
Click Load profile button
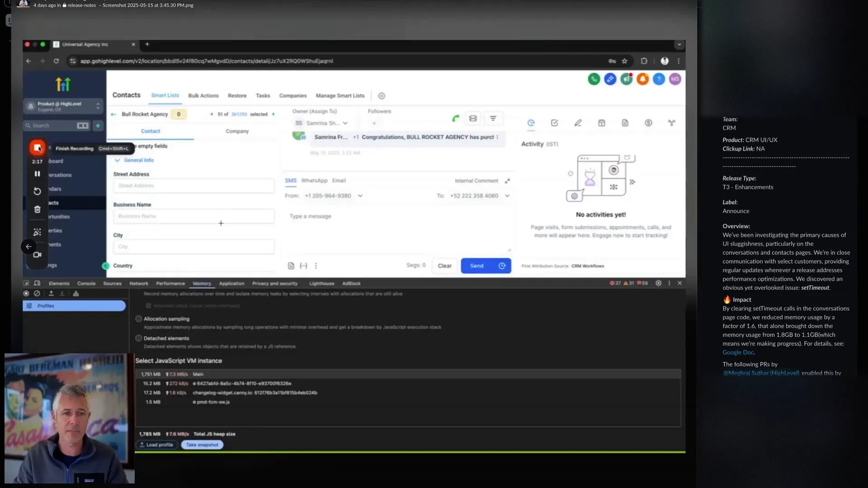(x=156, y=445)
